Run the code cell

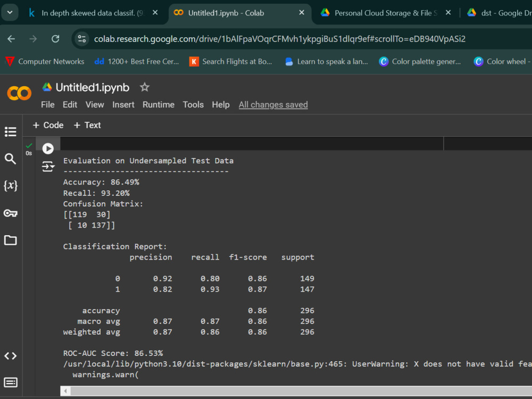point(48,148)
